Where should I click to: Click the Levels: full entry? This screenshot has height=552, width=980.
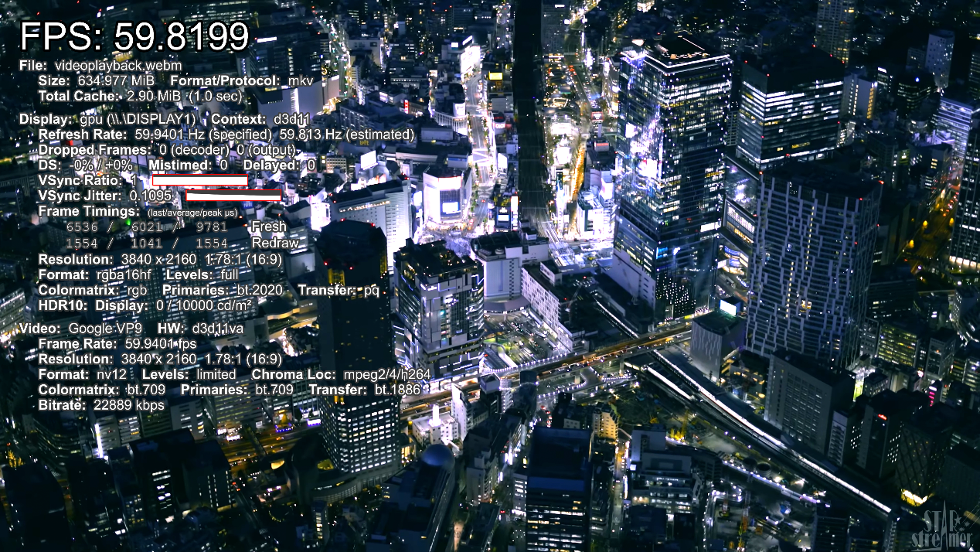pyautogui.click(x=202, y=274)
